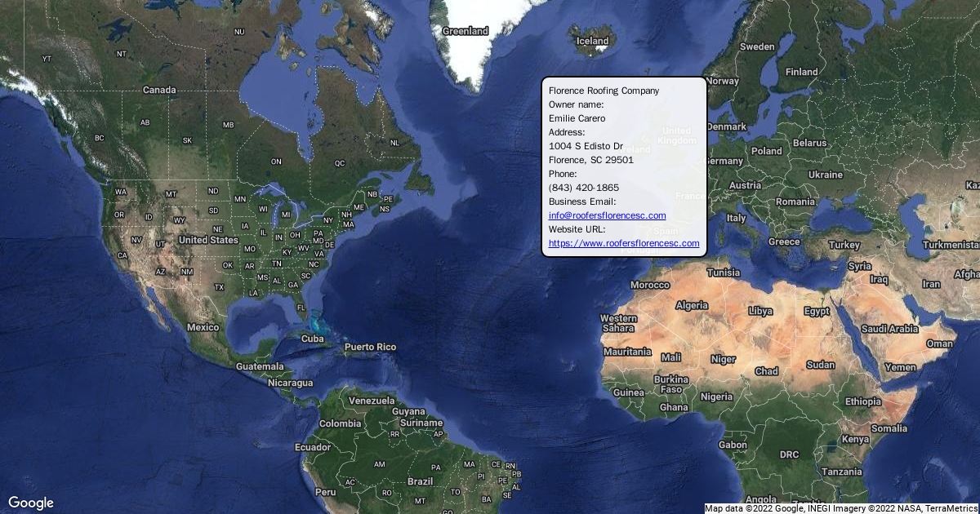Viewport: 980px width, 514px height.
Task: Click the Florence, SC 29501 address line
Action: 590,160
